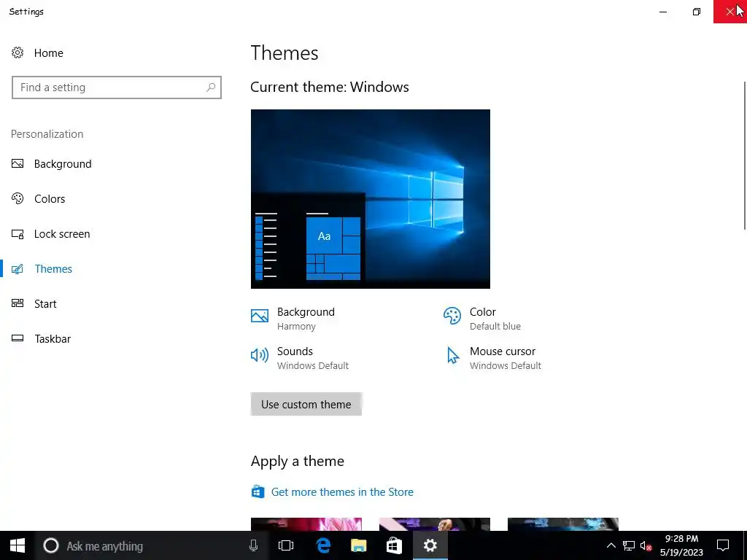The height and width of the screenshot is (560, 747).
Task: Select the first pink theme thumbnail
Action: click(306, 524)
